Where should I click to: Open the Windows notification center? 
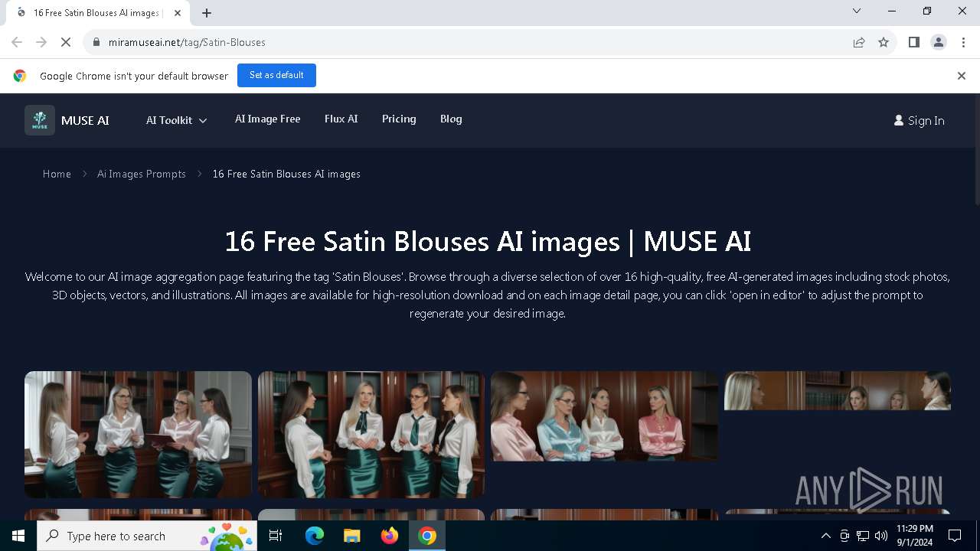[x=955, y=536]
